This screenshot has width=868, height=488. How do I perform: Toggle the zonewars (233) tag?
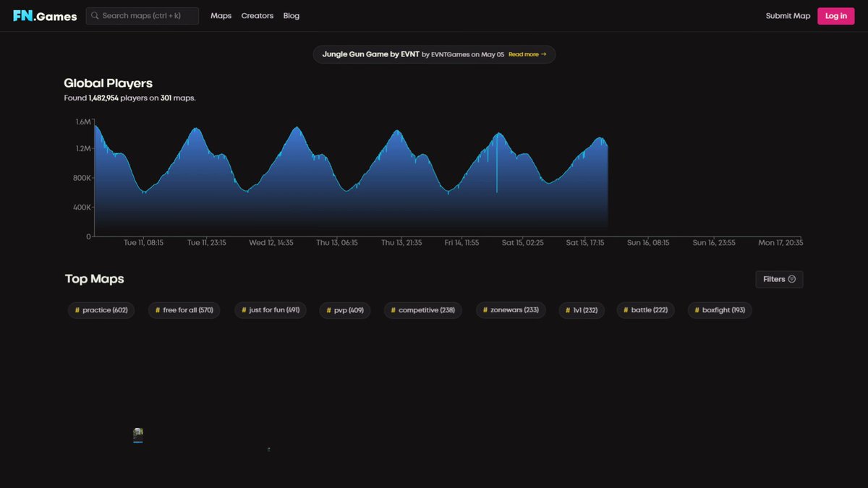pyautogui.click(x=511, y=310)
